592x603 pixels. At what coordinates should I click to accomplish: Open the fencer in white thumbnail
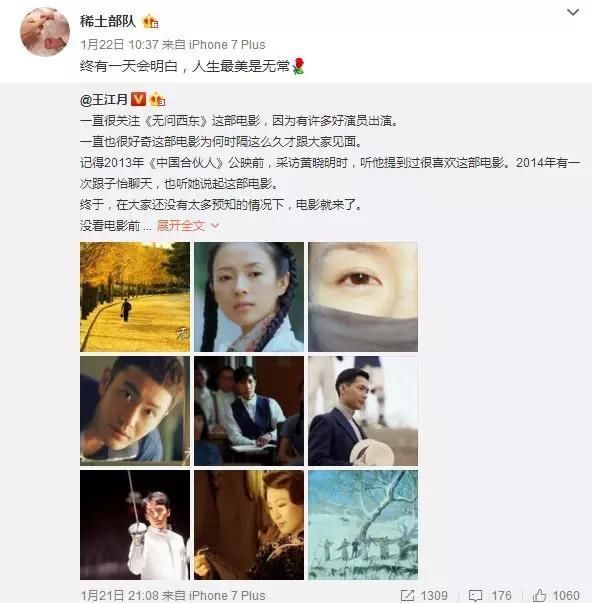135,525
